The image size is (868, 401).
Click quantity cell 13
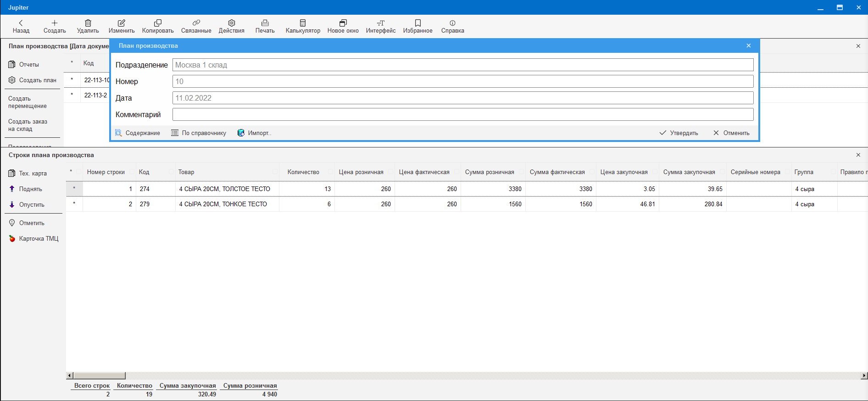(307, 189)
